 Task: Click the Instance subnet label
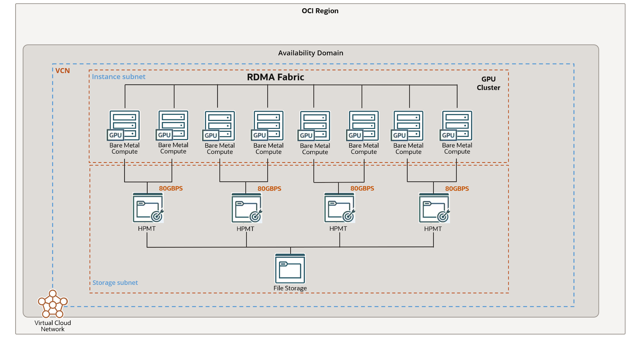coord(118,77)
